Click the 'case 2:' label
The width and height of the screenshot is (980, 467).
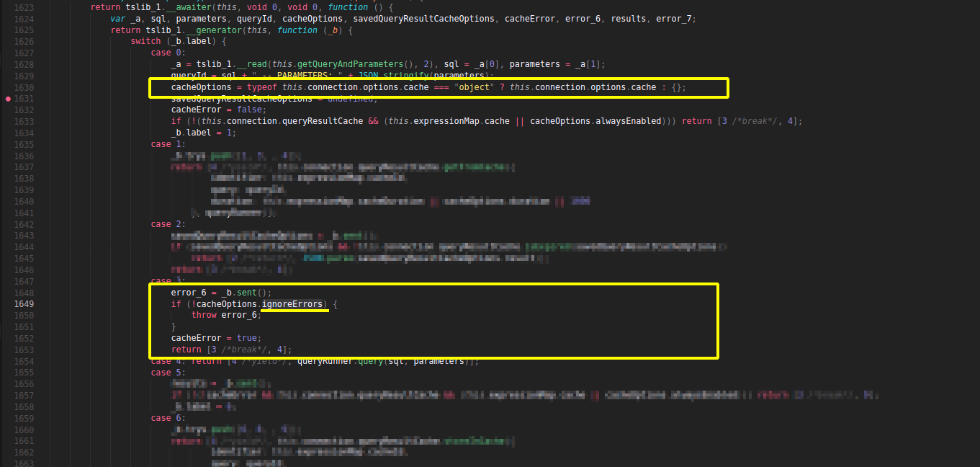(x=168, y=224)
